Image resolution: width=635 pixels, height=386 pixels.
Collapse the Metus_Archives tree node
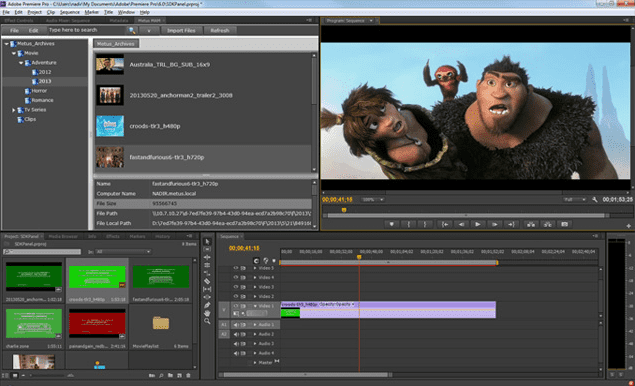coord(7,44)
